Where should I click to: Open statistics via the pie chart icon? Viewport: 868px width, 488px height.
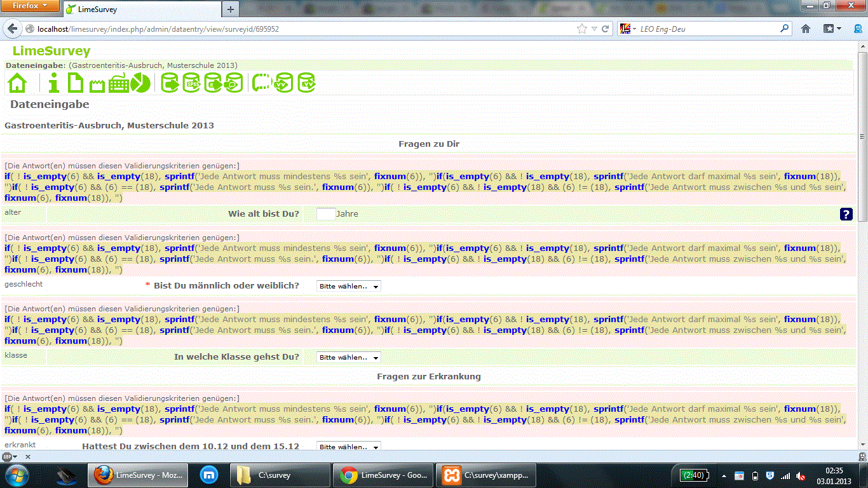[140, 83]
